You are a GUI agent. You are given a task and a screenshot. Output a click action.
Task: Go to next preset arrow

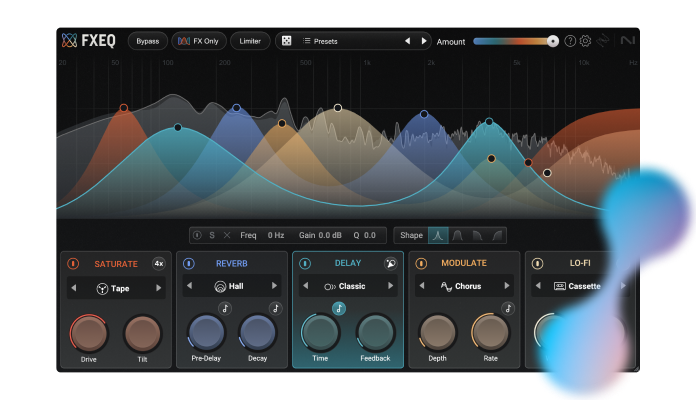pyautogui.click(x=424, y=41)
